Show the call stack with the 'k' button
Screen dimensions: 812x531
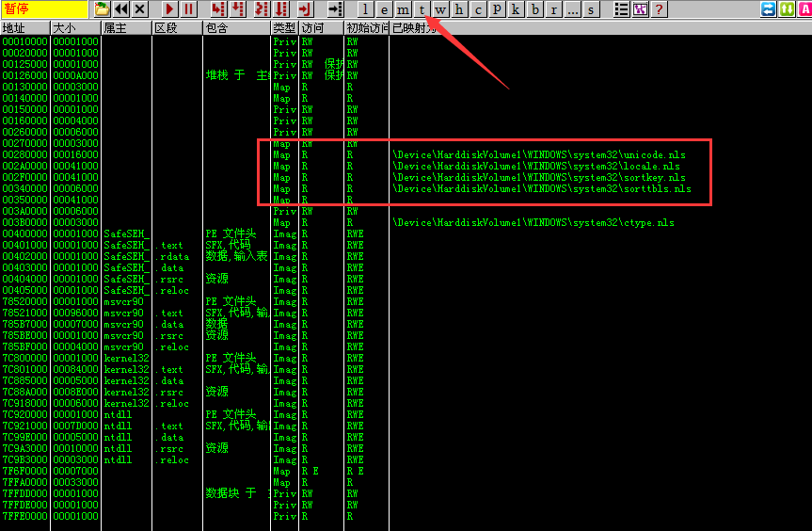[x=517, y=9]
